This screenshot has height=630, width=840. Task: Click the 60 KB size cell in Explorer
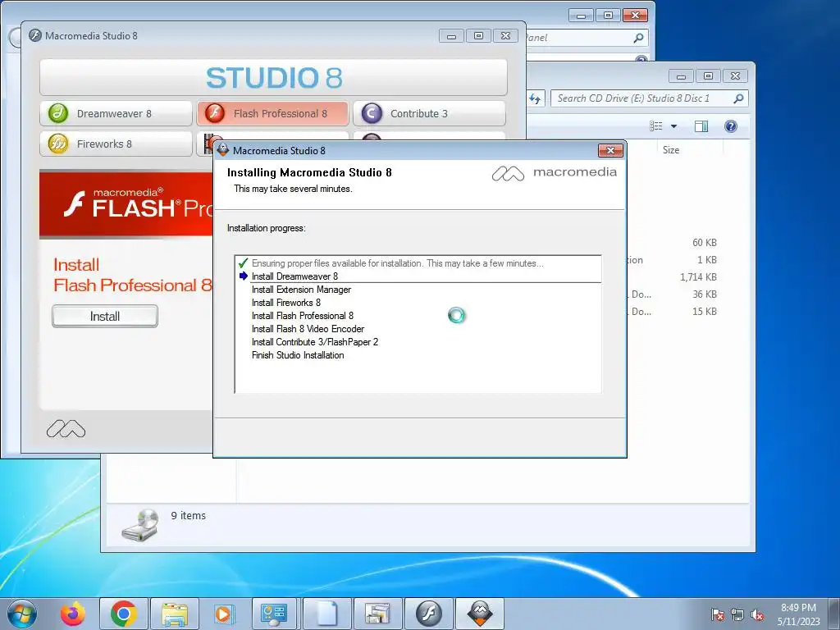pos(704,243)
